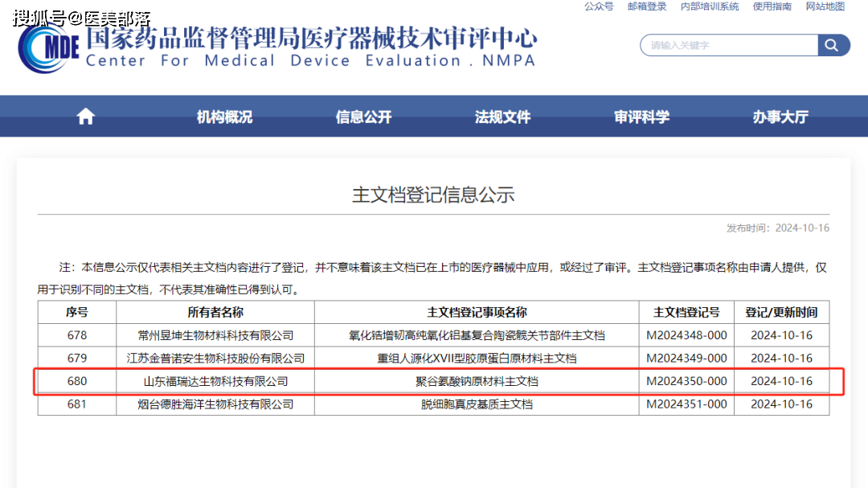Open the 审评科学 menu
This screenshot has width=868, height=488.
[x=641, y=117]
